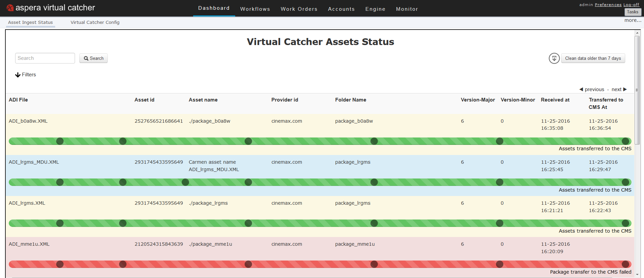Click the scrollbar down arrow
The height and width of the screenshot is (278, 644).
pos(637,275)
